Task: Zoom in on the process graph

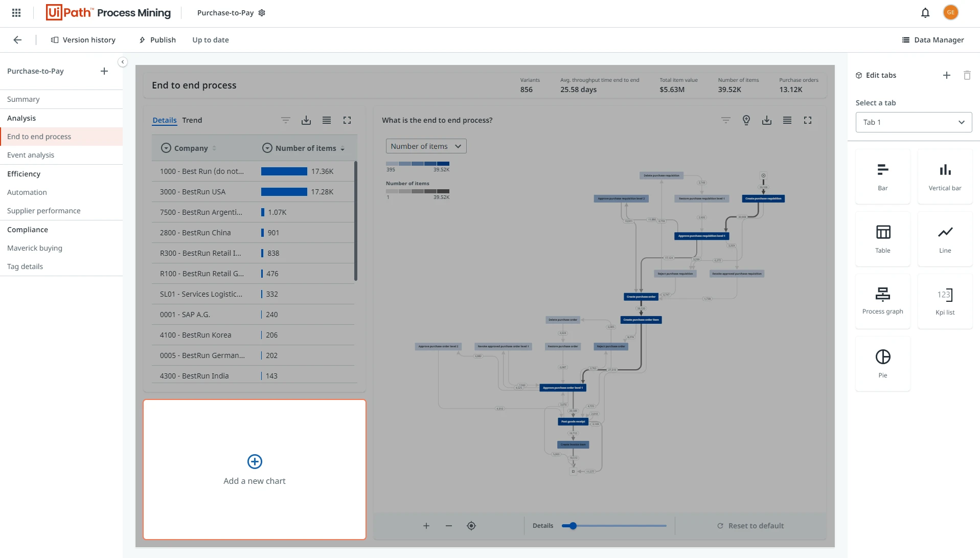Action: click(x=426, y=526)
